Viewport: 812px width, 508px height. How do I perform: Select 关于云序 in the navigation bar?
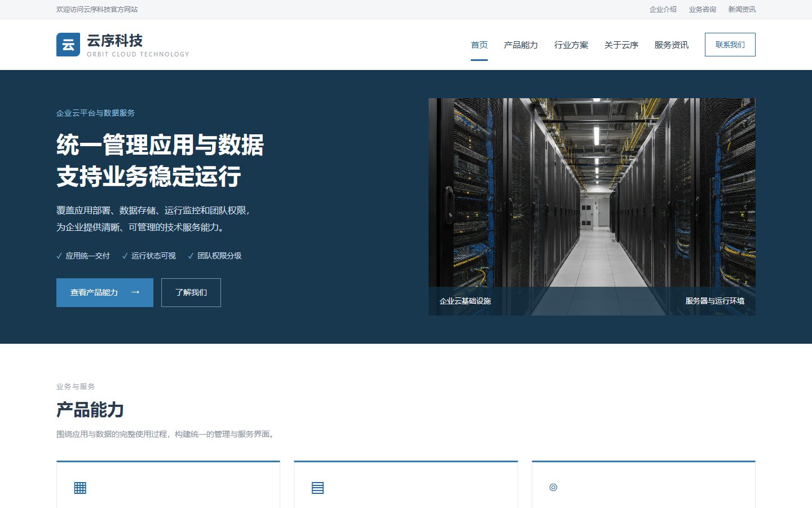[621, 45]
